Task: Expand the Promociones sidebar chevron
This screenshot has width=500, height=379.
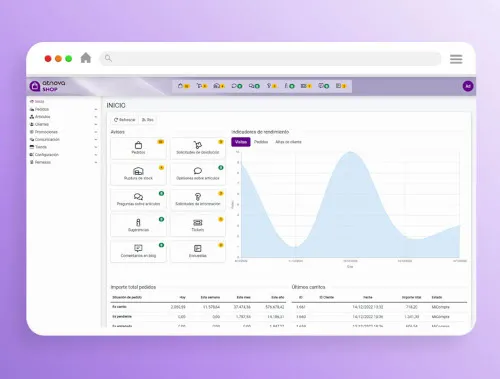Action: pos(96,132)
